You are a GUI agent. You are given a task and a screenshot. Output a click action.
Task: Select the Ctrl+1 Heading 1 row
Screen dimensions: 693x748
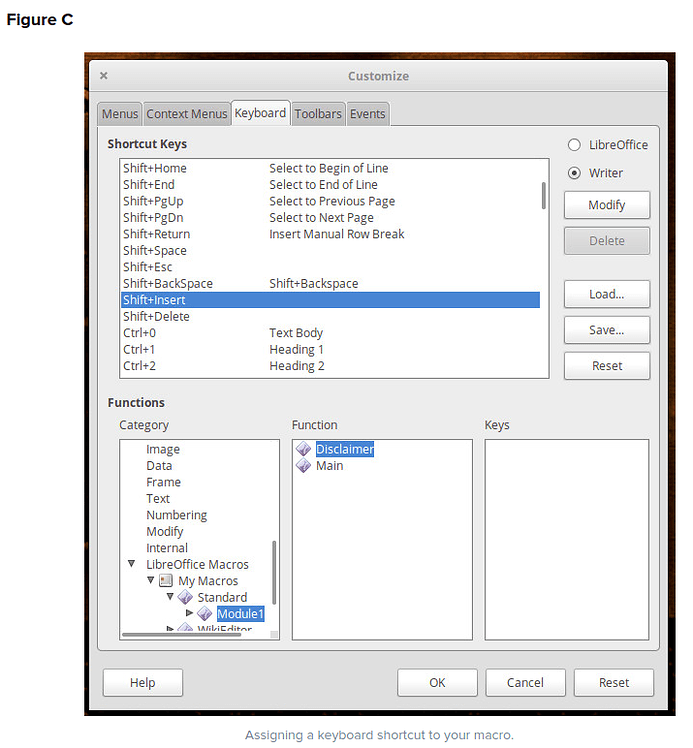(x=330, y=349)
